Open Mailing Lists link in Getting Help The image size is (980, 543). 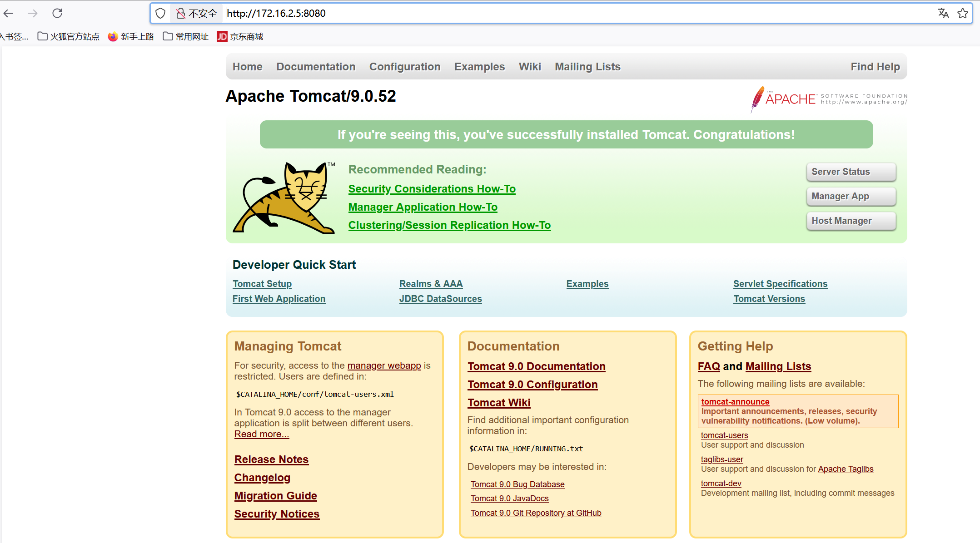pyautogui.click(x=778, y=366)
